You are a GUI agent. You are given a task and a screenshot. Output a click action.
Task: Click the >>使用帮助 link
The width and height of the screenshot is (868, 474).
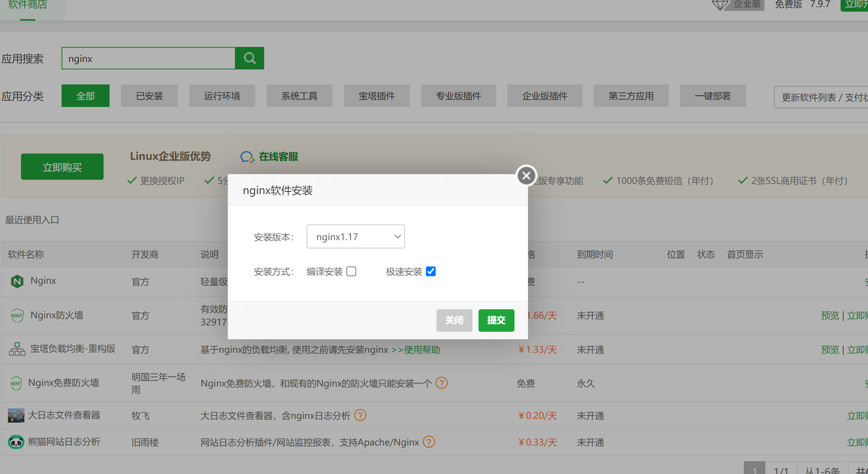(416, 350)
